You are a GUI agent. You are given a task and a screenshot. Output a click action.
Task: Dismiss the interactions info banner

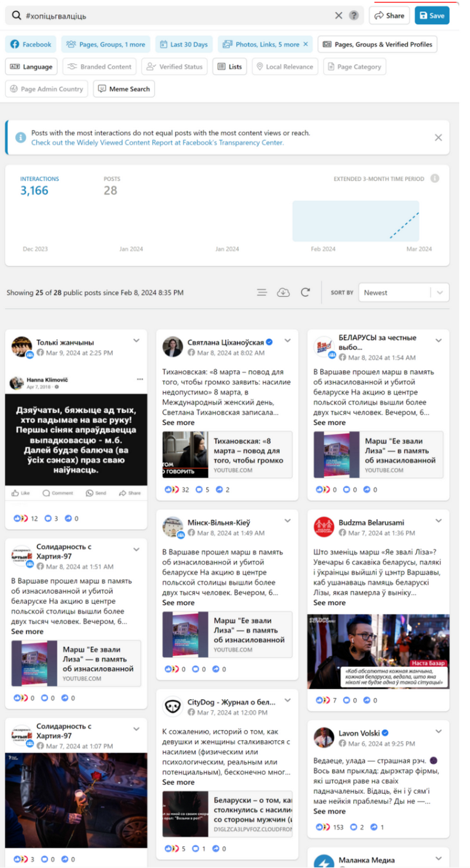pos(438,138)
